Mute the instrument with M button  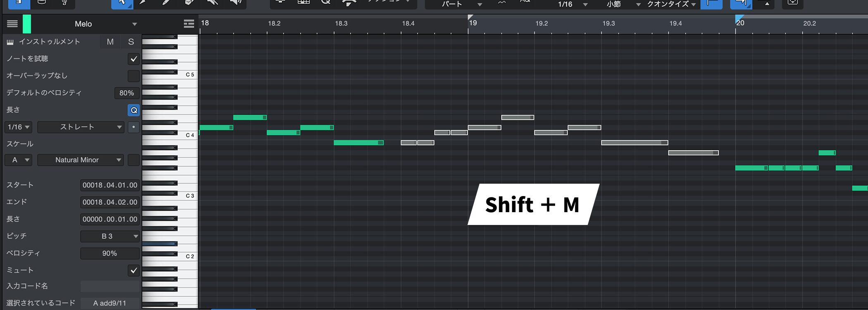tap(110, 42)
